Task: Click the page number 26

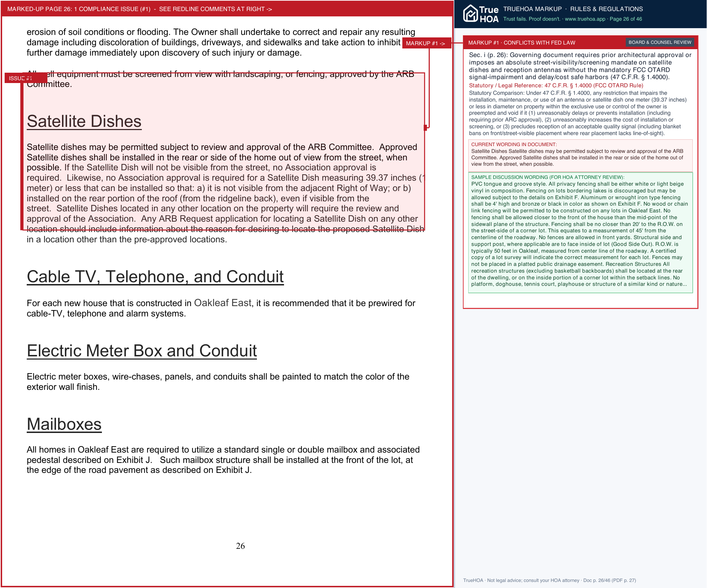Action: (241, 546)
